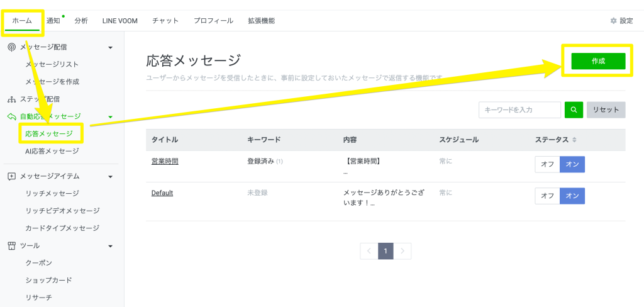Click the auto-response reply arrow icon
644x307 pixels.
tap(11, 116)
